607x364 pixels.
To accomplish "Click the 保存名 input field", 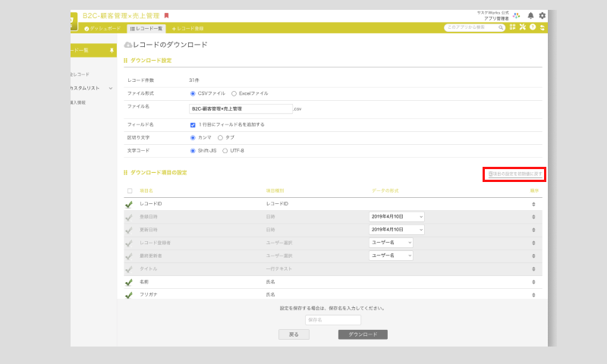I will [x=333, y=320].
